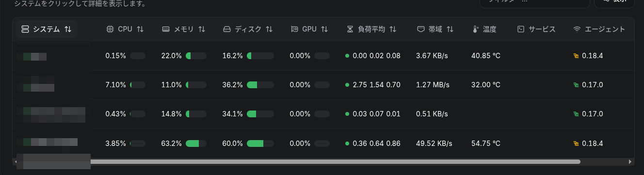The image size is (644, 175).
Task: Click the ディスク hard drive icon
Action: (x=226, y=29)
